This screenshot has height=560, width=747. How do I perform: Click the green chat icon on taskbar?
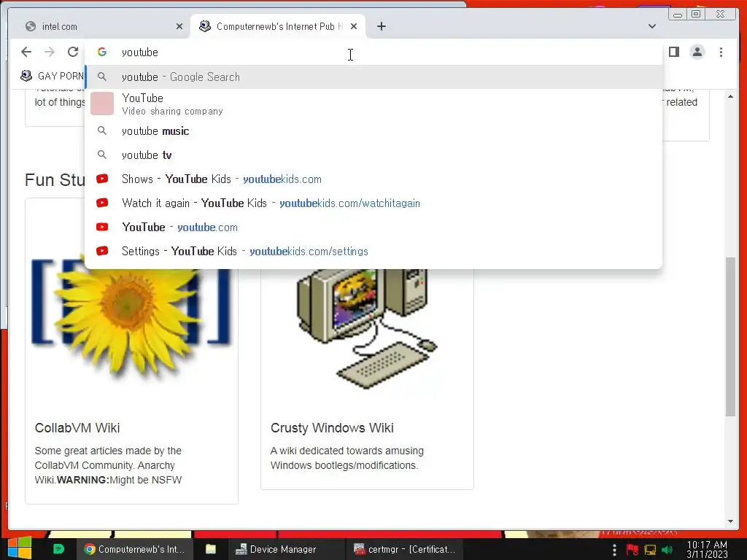pos(58,549)
